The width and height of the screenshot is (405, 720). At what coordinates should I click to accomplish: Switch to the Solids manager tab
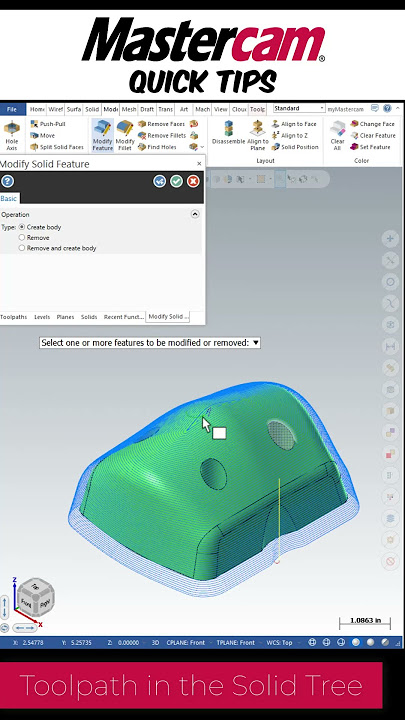click(x=89, y=317)
